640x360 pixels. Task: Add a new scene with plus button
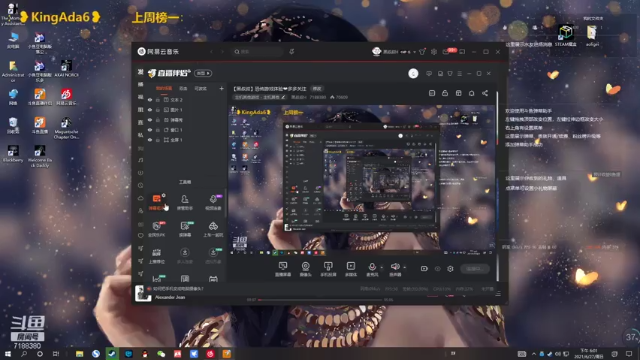coord(221,89)
